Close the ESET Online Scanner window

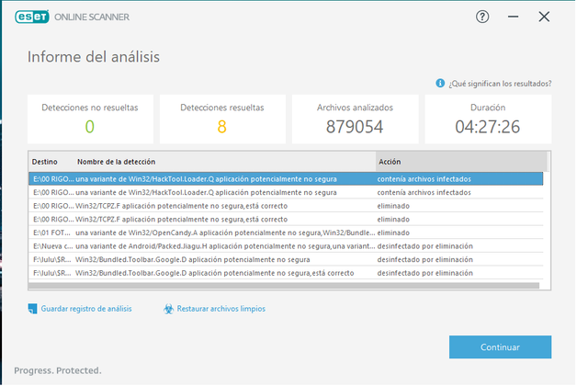tap(544, 17)
